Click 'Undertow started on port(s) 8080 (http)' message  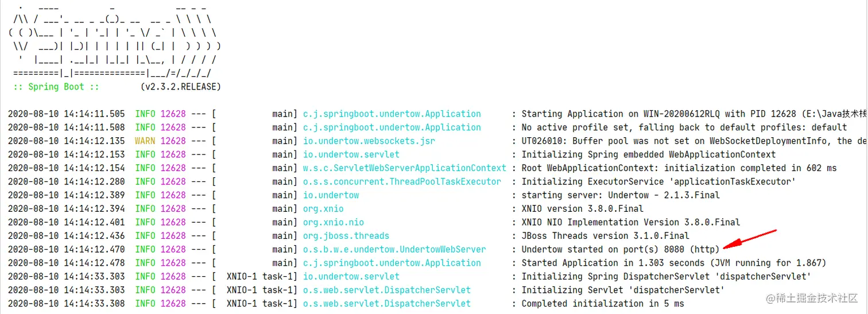coord(621,249)
